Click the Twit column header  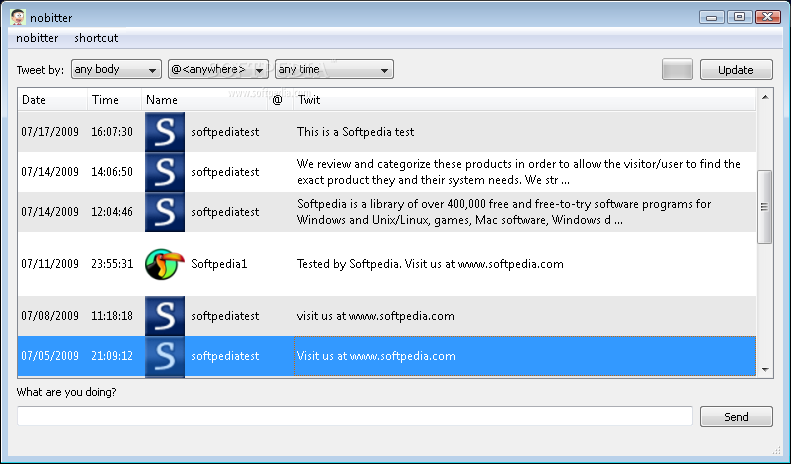(525, 100)
